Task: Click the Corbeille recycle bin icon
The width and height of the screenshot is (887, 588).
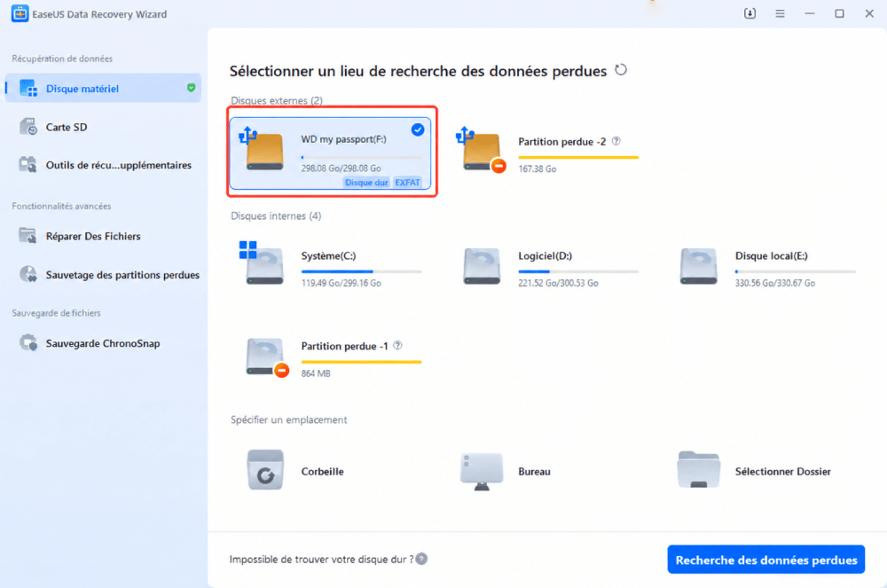Action: (x=265, y=470)
